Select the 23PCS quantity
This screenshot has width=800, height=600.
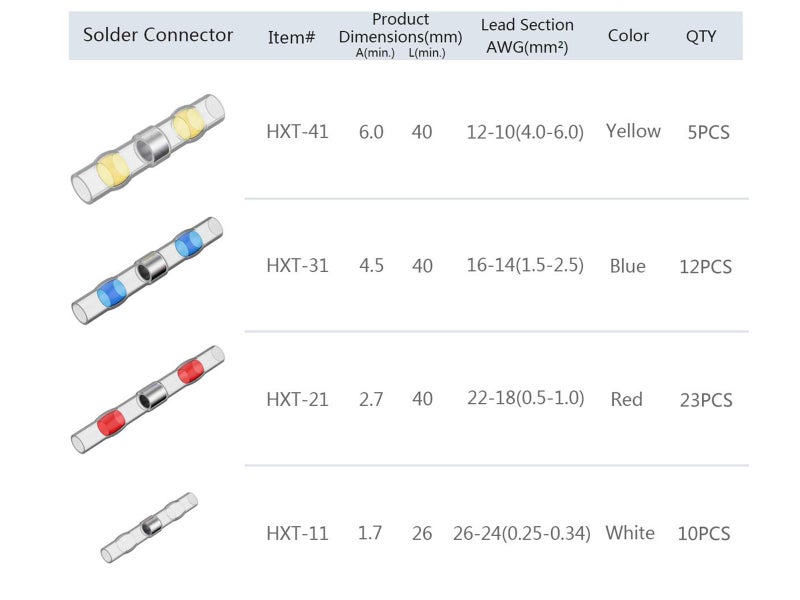706,400
